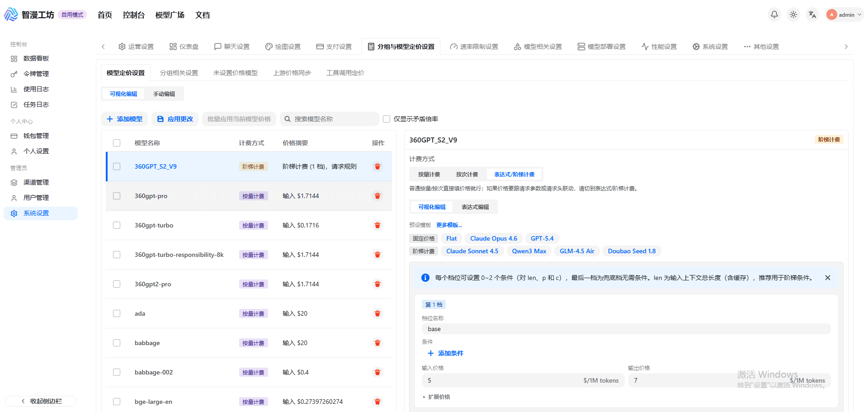The width and height of the screenshot is (868, 412).
Task: Click the 应用更改 button
Action: (175, 119)
